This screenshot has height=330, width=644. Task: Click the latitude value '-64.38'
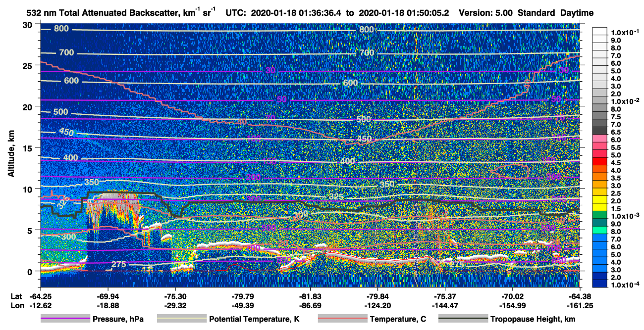pyautogui.click(x=580, y=296)
